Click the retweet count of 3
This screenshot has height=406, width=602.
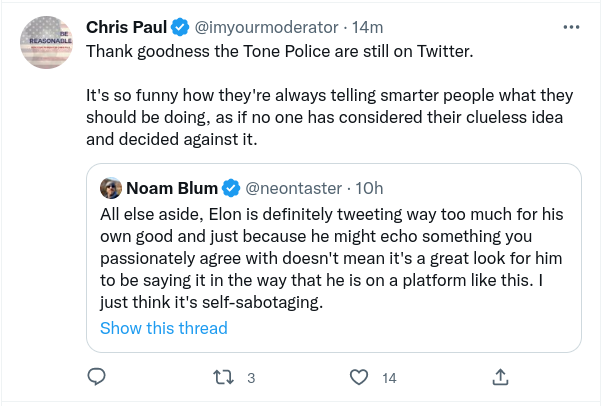251,378
